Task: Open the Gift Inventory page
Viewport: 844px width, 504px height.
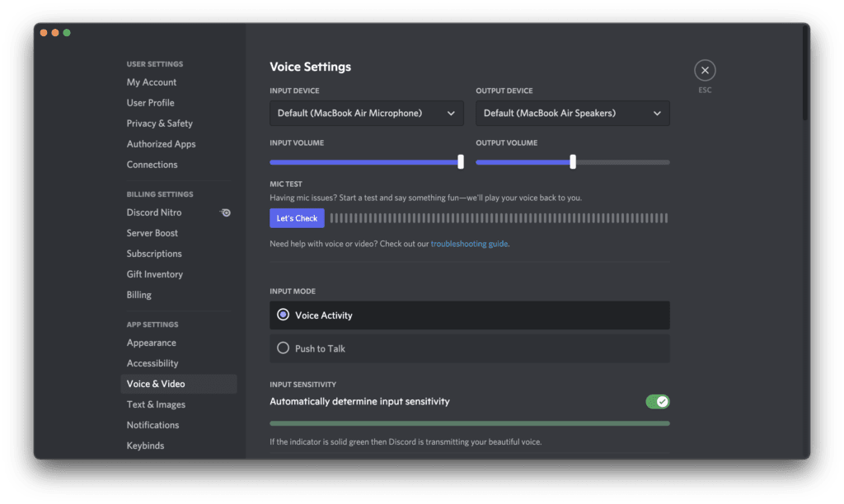Action: click(155, 274)
